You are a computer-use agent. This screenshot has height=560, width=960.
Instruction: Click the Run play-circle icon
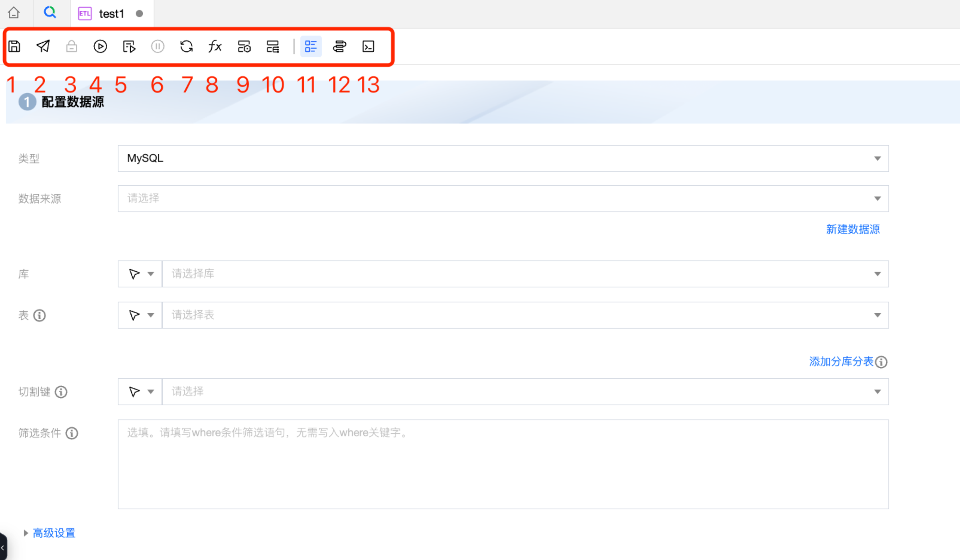100,47
